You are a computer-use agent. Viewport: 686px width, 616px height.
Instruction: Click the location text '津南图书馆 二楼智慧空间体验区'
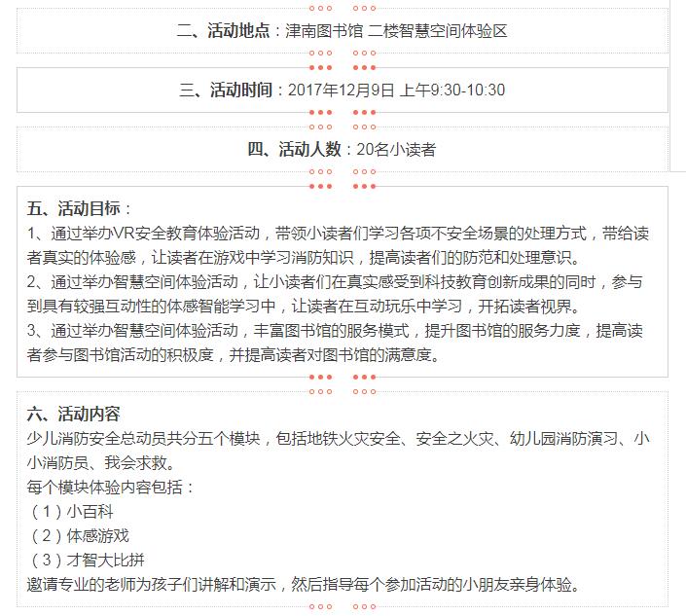click(396, 30)
